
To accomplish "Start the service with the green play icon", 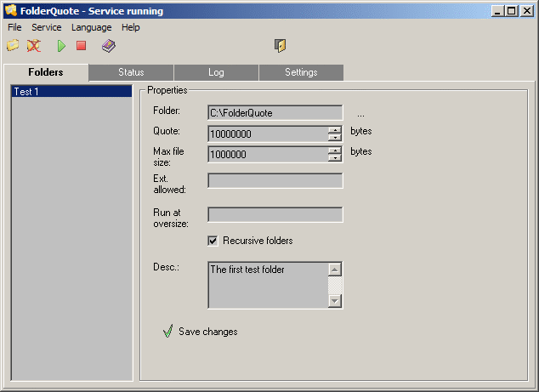I will click(61, 46).
